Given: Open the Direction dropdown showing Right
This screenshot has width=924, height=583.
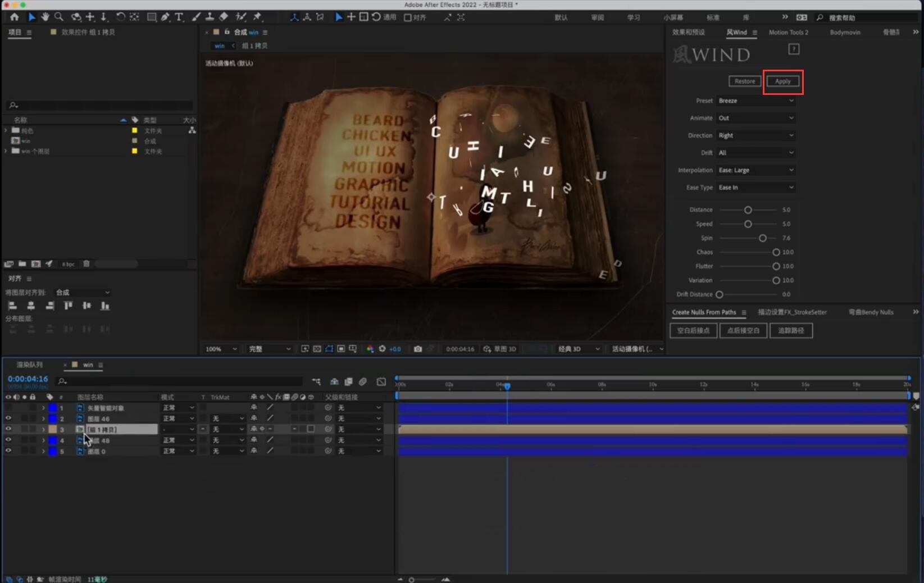Looking at the screenshot, I should (756, 135).
